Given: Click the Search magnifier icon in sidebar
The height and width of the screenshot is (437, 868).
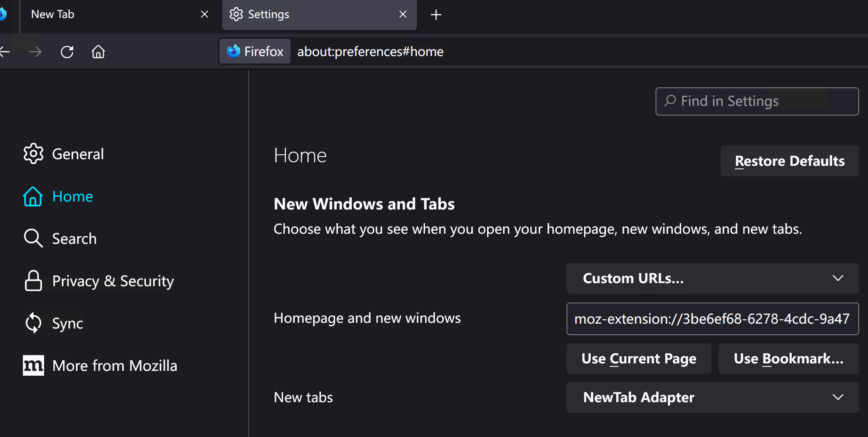Looking at the screenshot, I should point(34,239).
